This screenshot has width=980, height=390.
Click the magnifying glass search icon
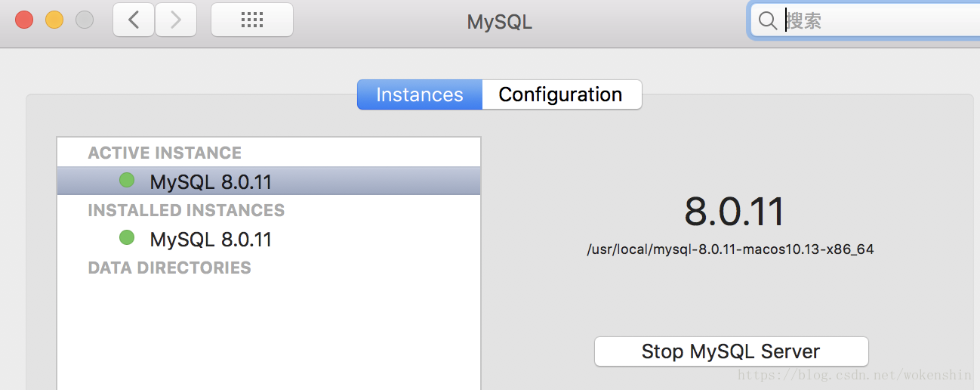click(x=768, y=20)
